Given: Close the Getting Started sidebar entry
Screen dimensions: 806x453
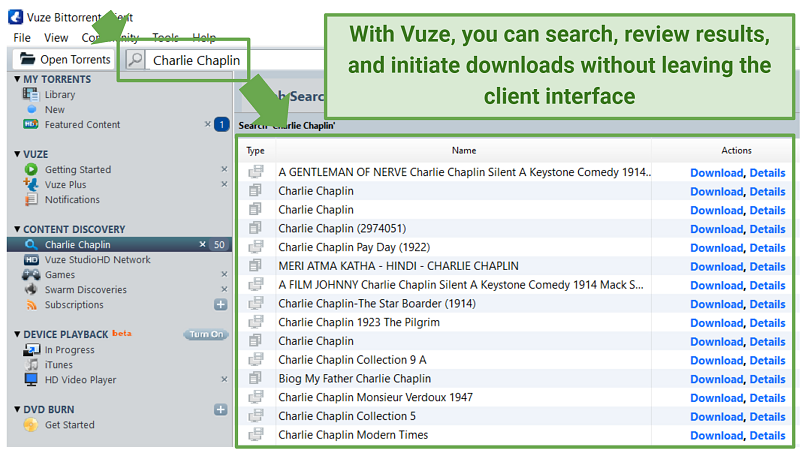Looking at the screenshot, I should 224,169.
